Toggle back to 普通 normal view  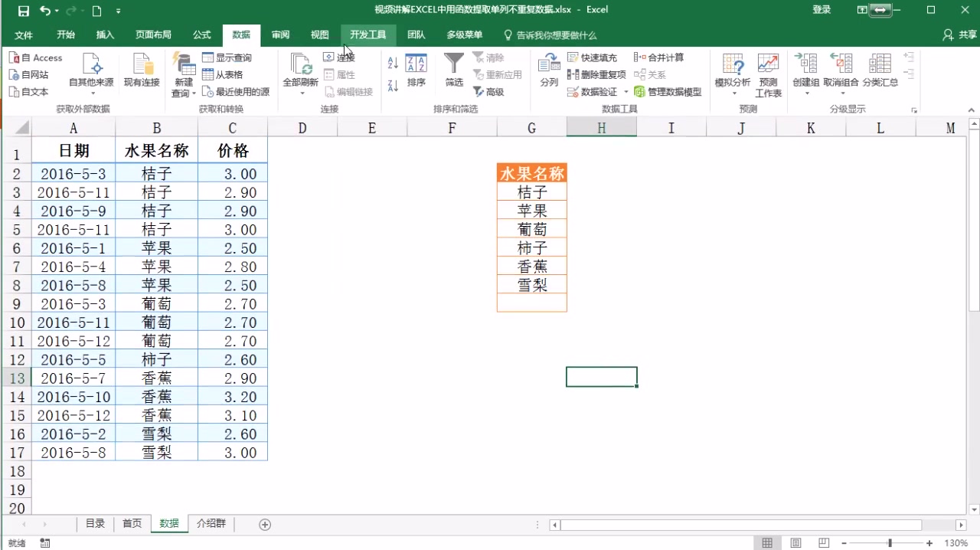pyautogui.click(x=767, y=542)
